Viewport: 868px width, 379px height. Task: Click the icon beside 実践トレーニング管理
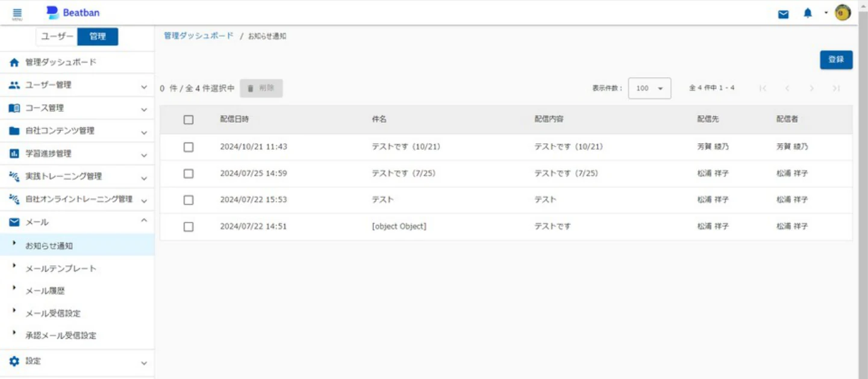coord(14,176)
